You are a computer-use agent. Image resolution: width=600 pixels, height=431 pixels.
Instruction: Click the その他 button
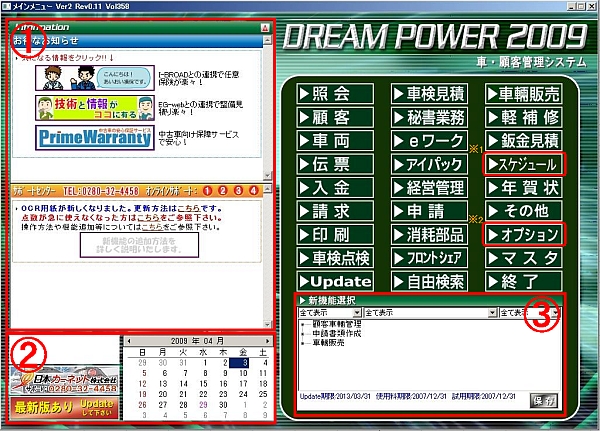(x=524, y=211)
